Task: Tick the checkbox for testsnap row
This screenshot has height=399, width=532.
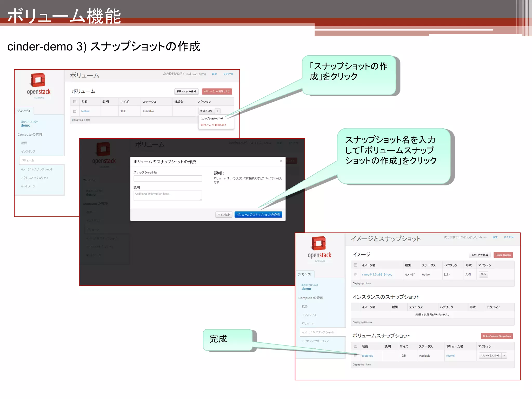Action: point(356,356)
